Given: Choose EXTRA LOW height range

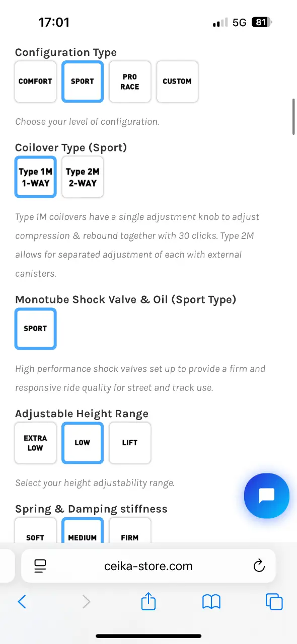Looking at the screenshot, I should (x=35, y=443).
